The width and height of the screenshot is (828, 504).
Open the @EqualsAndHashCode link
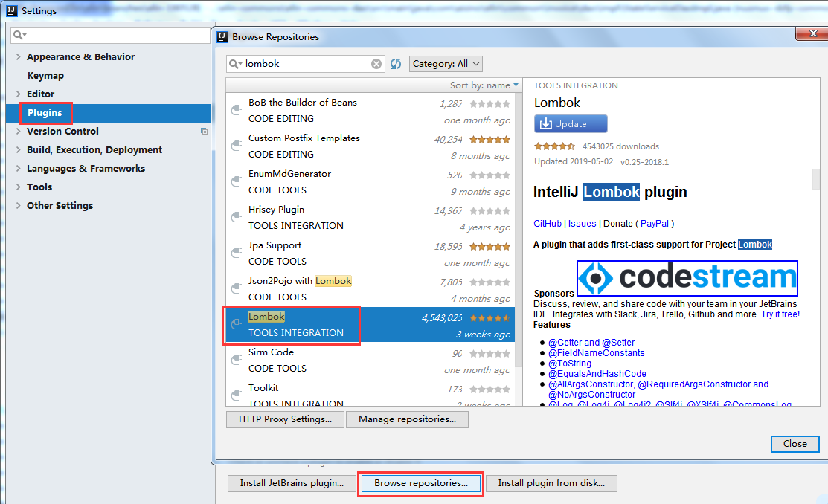point(597,374)
